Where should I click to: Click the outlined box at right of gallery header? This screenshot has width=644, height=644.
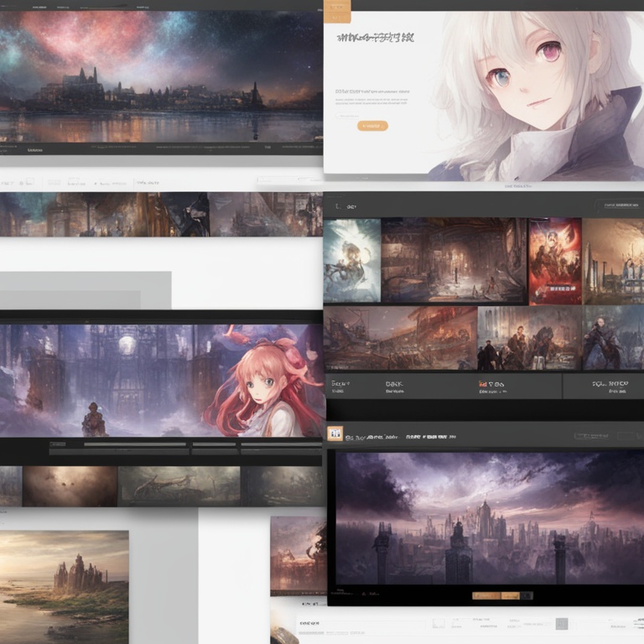point(620,205)
